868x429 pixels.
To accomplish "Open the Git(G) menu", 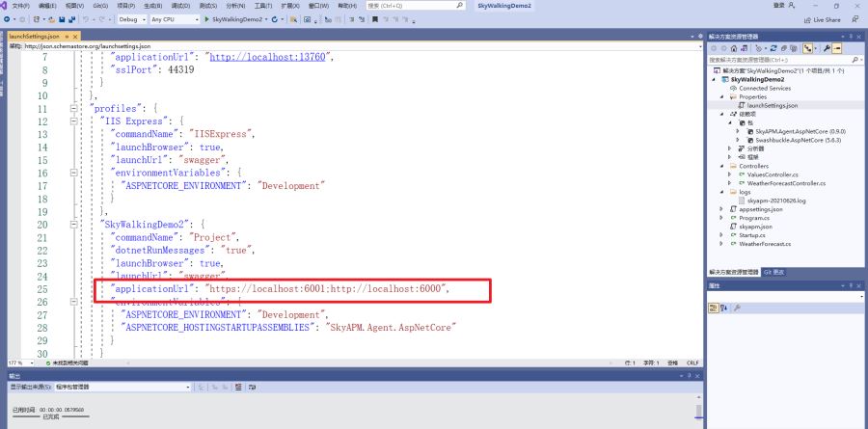I will tap(100, 6).
